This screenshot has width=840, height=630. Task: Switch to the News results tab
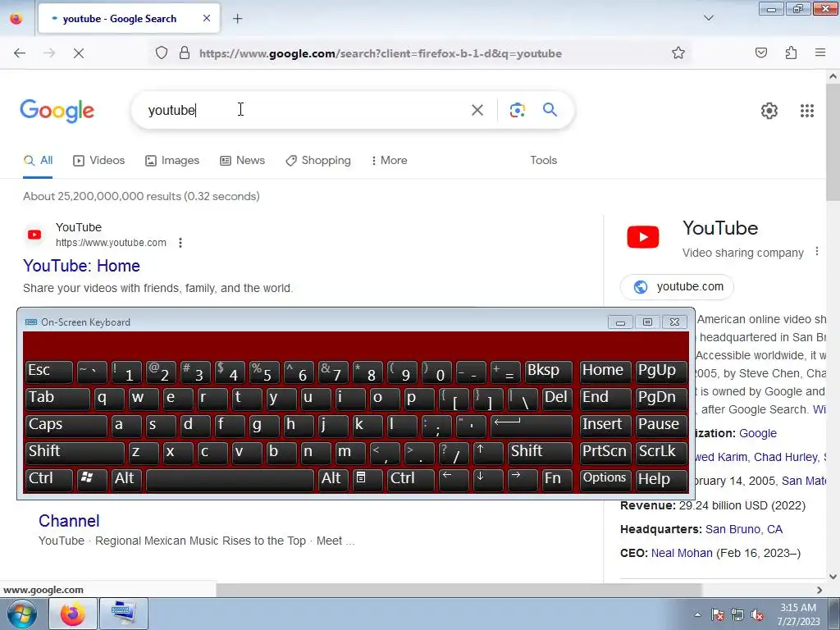(x=242, y=160)
